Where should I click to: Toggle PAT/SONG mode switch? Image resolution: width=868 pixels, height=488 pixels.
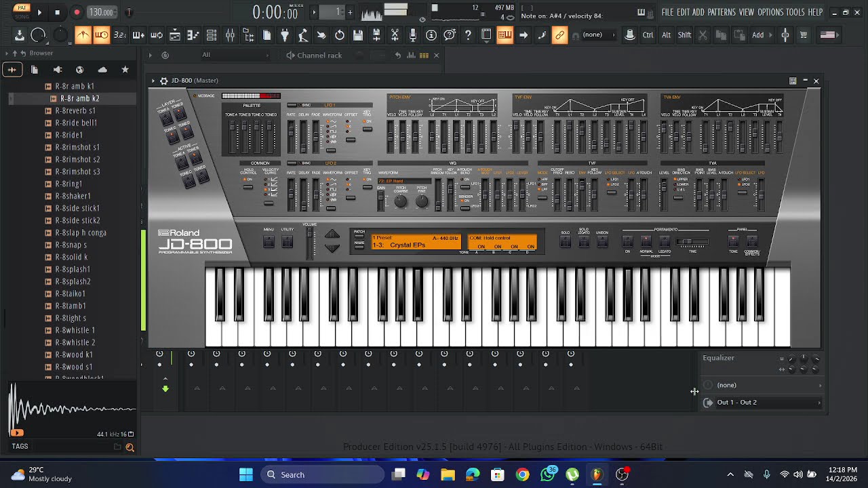(x=22, y=12)
